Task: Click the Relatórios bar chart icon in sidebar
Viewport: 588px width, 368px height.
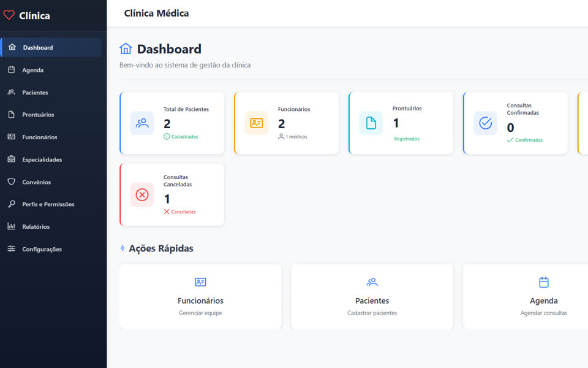Action: pos(12,226)
